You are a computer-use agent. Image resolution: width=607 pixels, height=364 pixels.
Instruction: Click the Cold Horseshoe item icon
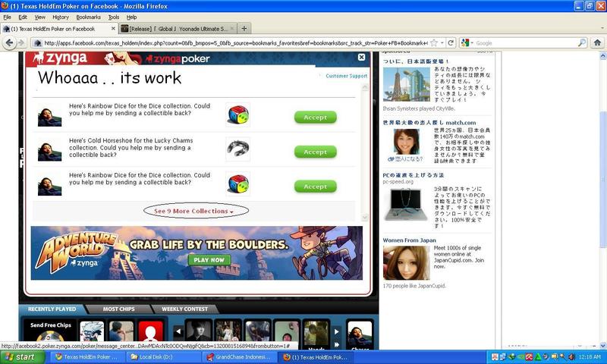pos(237,149)
